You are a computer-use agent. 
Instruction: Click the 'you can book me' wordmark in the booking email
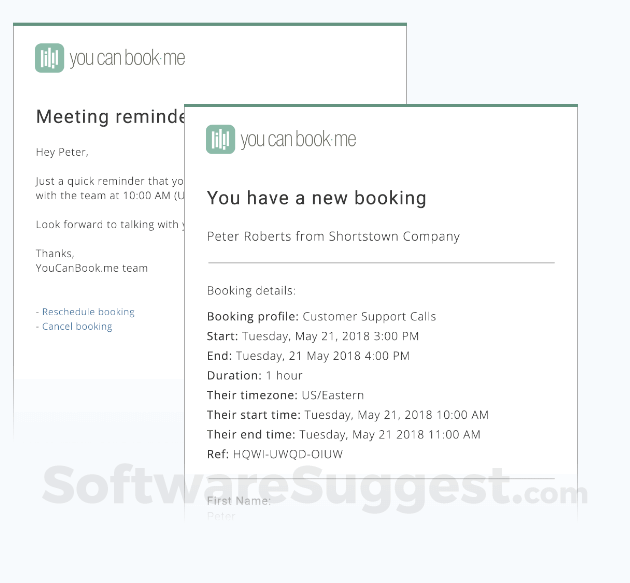(x=298, y=139)
